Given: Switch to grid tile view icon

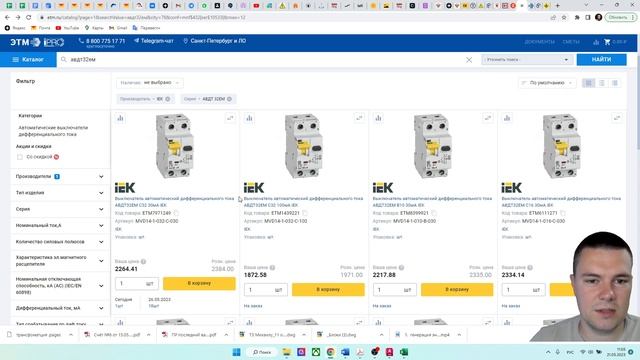Looking at the screenshot, I should pyautogui.click(x=589, y=83).
